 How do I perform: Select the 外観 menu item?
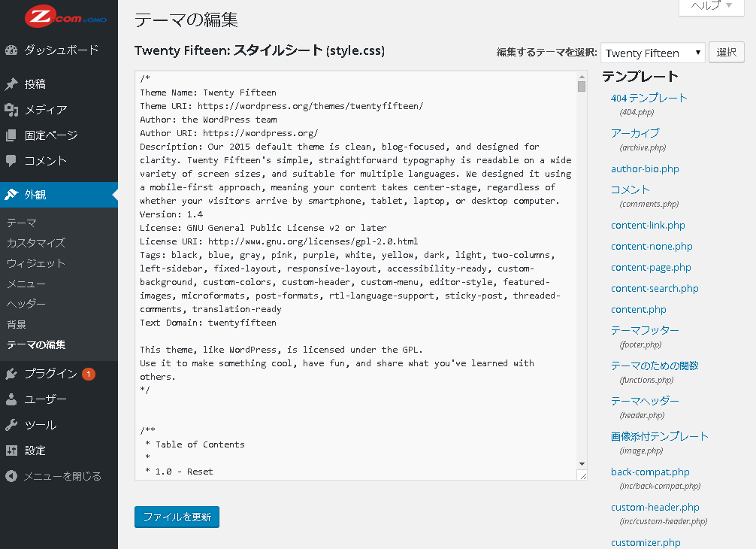tap(59, 195)
